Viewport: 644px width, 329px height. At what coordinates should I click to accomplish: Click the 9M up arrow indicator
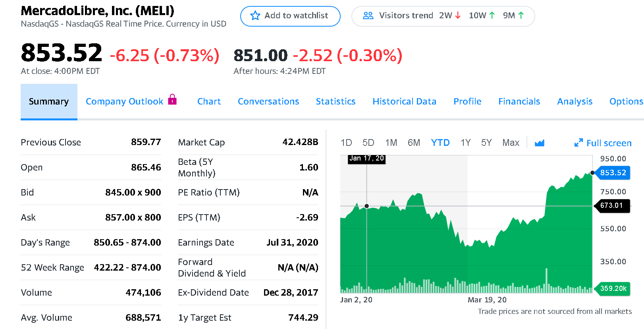coord(521,15)
